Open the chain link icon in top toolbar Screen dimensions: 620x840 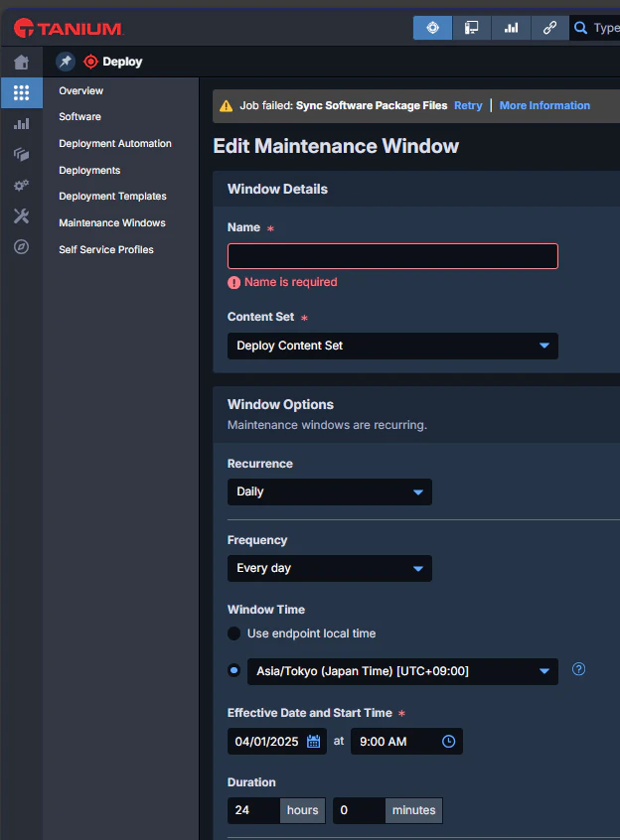click(x=549, y=28)
